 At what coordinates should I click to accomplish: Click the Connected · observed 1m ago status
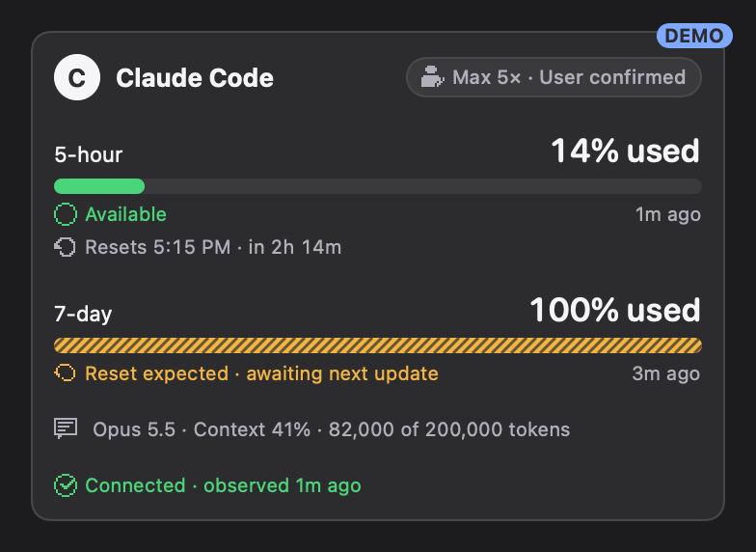pyautogui.click(x=224, y=485)
